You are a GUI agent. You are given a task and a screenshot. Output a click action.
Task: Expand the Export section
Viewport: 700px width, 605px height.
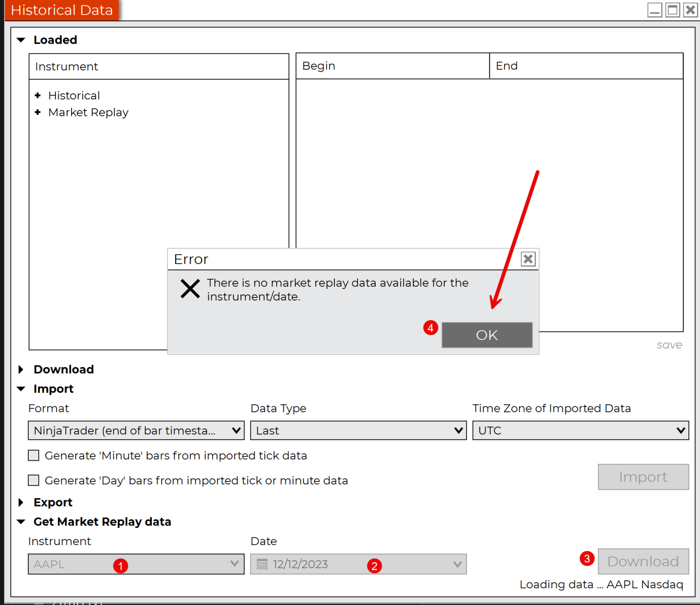(x=21, y=502)
